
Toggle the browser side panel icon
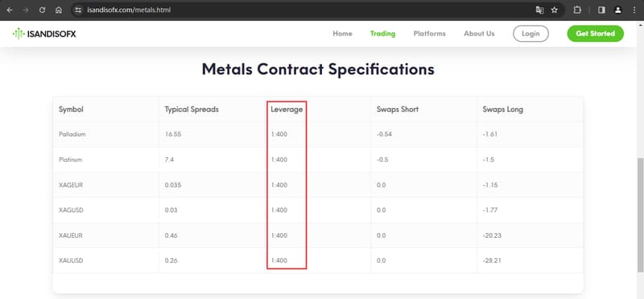[x=601, y=10]
